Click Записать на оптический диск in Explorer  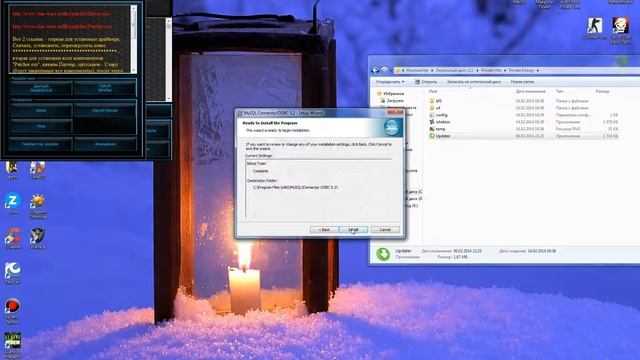pyautogui.click(x=473, y=82)
